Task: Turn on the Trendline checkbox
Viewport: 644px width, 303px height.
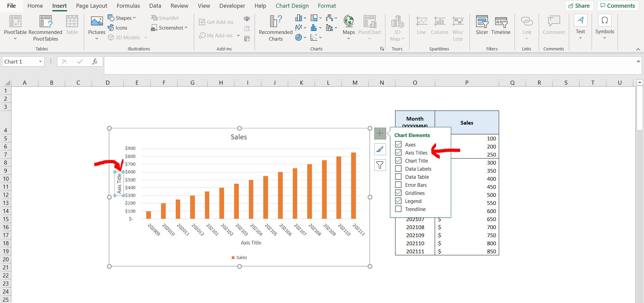Action: [398, 209]
